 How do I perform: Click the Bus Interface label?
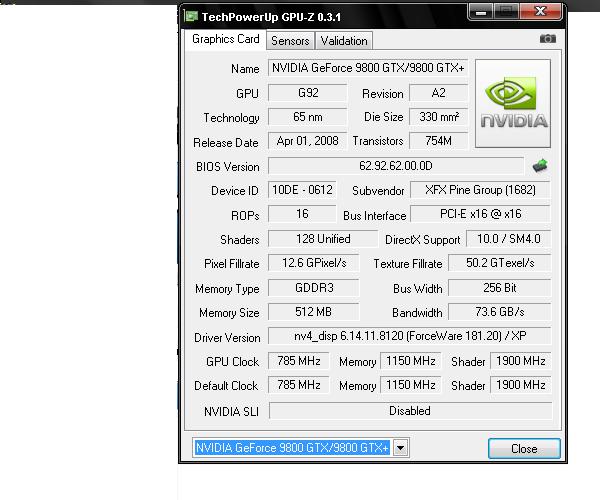coord(375,216)
